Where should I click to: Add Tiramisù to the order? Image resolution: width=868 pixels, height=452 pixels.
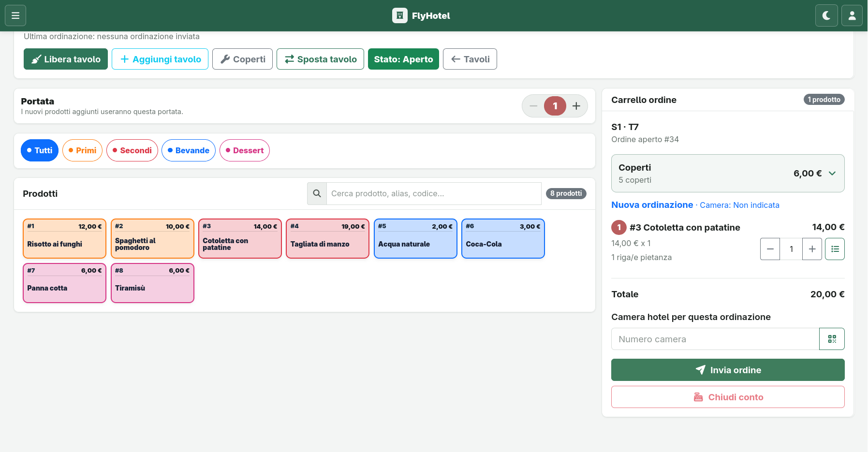(x=152, y=283)
